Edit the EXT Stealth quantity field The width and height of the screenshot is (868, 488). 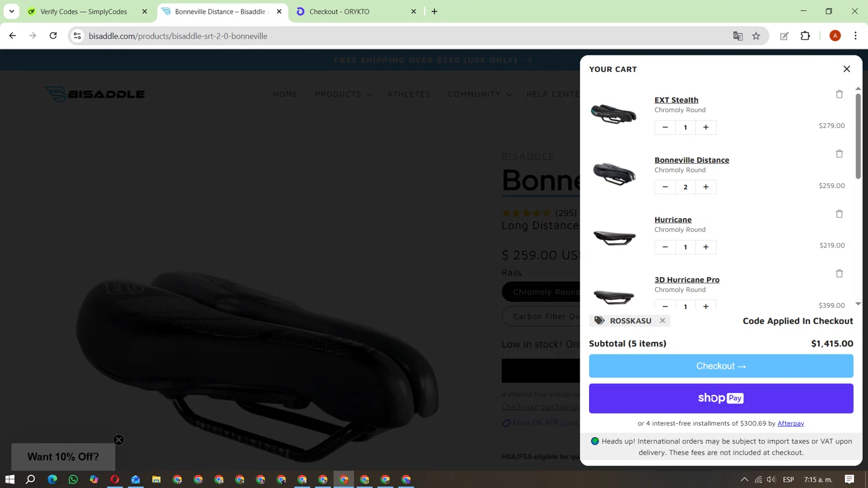pos(686,127)
